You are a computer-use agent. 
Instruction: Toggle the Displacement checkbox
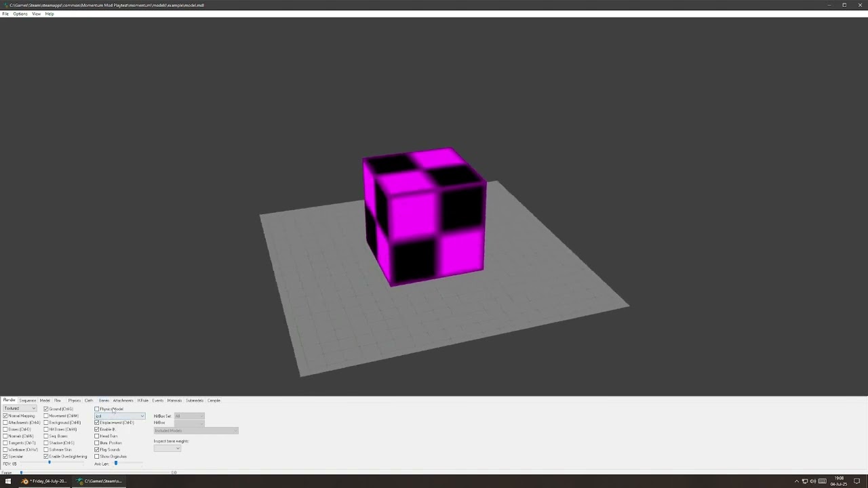click(x=97, y=423)
